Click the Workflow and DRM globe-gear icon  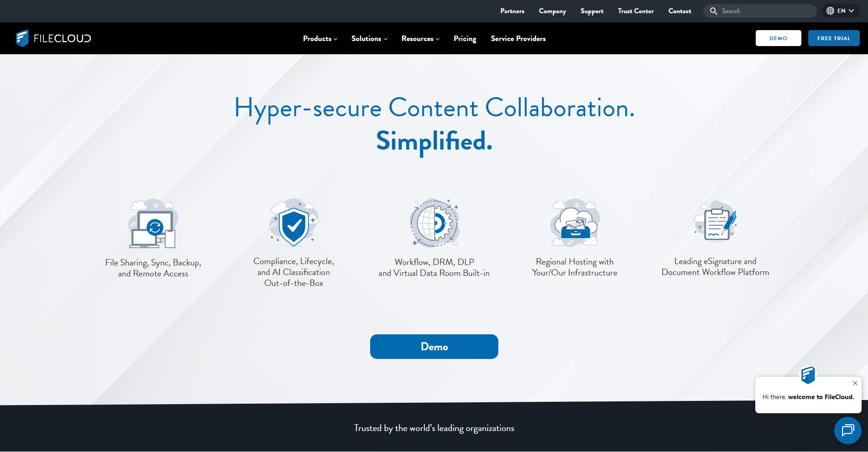[x=434, y=223]
